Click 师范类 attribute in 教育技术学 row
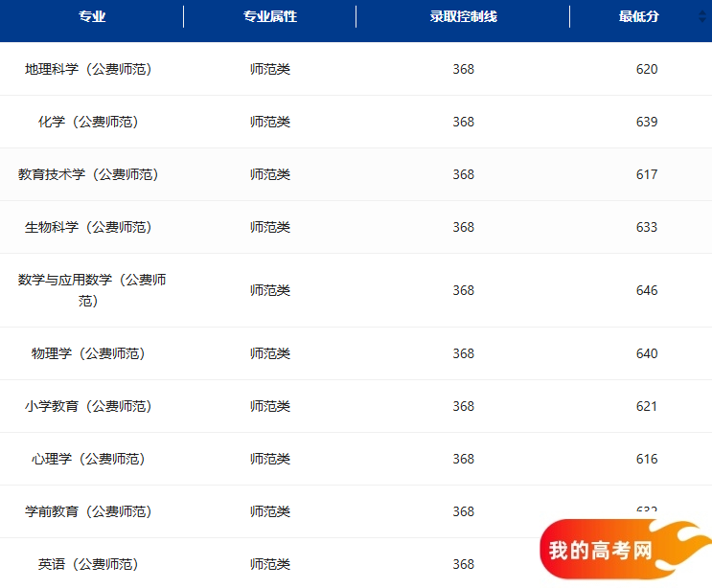This screenshot has width=712, height=588. (x=270, y=174)
